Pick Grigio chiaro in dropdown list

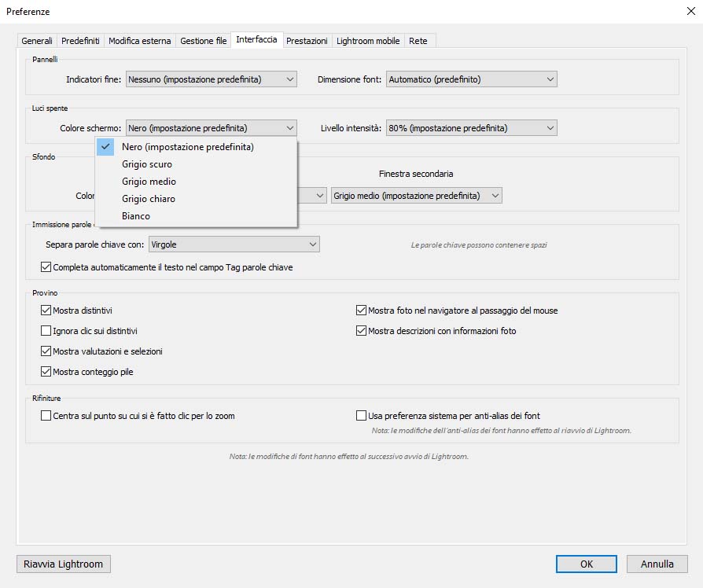[149, 199]
